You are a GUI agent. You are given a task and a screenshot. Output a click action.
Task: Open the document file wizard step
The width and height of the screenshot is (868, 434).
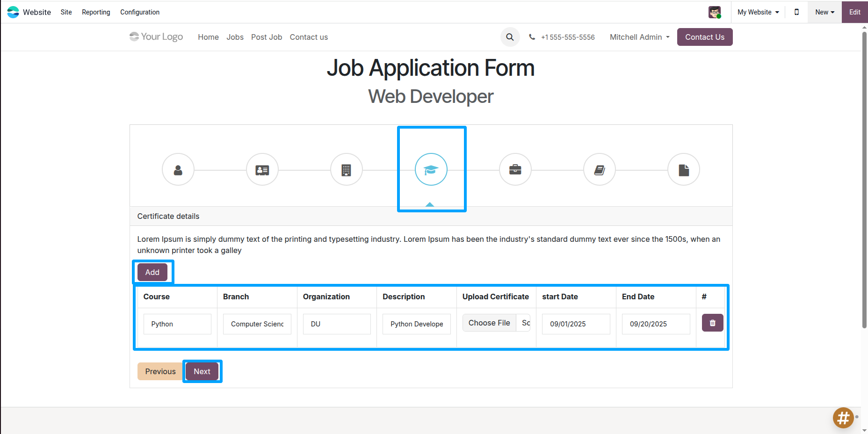coord(683,170)
